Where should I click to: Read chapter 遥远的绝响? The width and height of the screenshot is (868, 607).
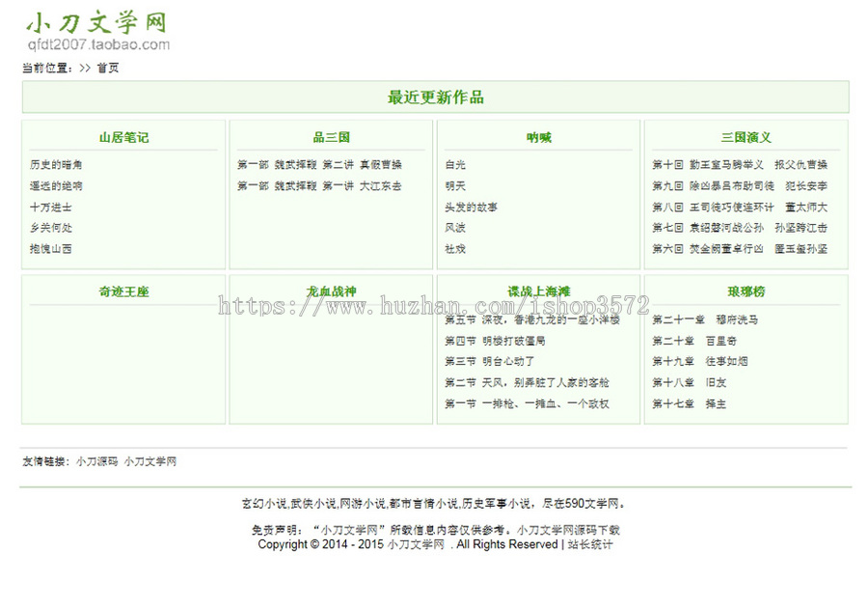click(x=56, y=185)
